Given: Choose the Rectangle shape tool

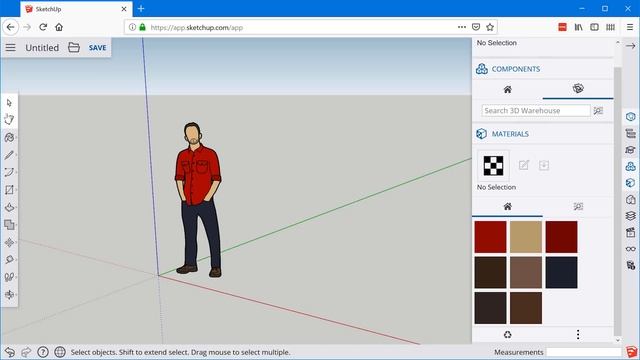Looking at the screenshot, I should [x=9, y=190].
